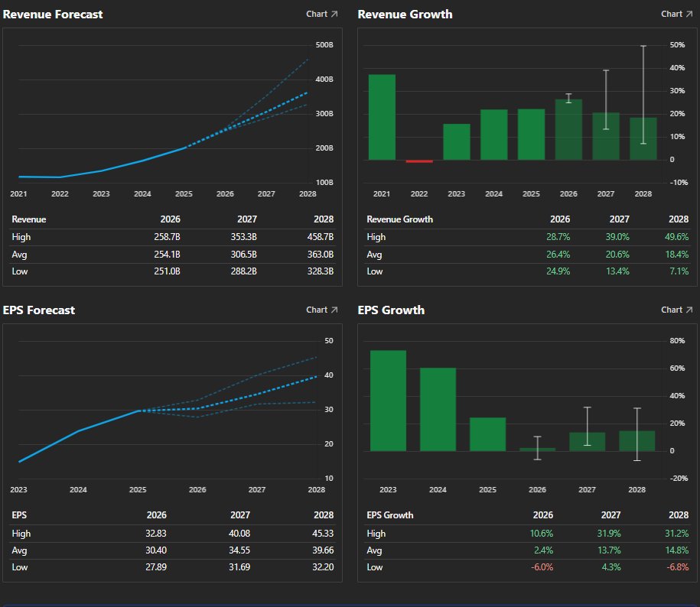700x607 pixels.
Task: Click the red 2022 bar in Revenue Growth
Action: click(x=419, y=161)
